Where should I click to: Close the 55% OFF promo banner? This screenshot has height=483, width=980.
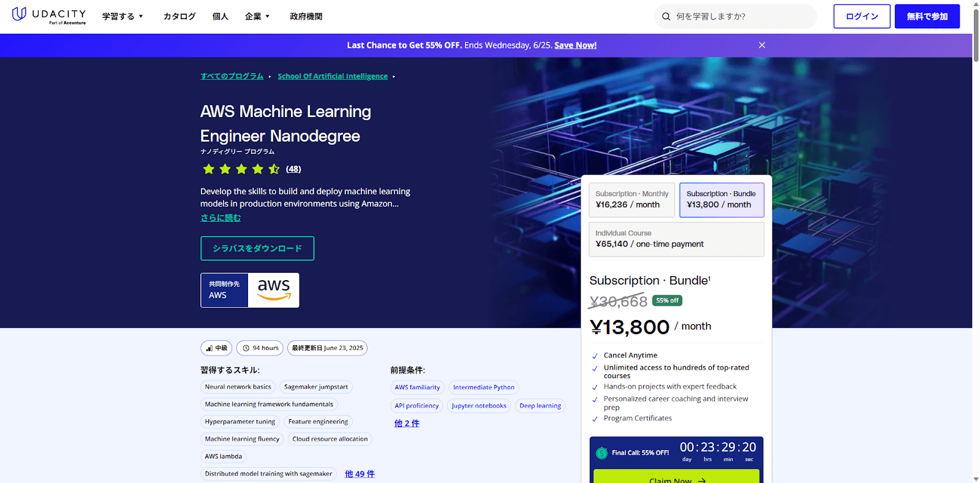click(x=762, y=45)
